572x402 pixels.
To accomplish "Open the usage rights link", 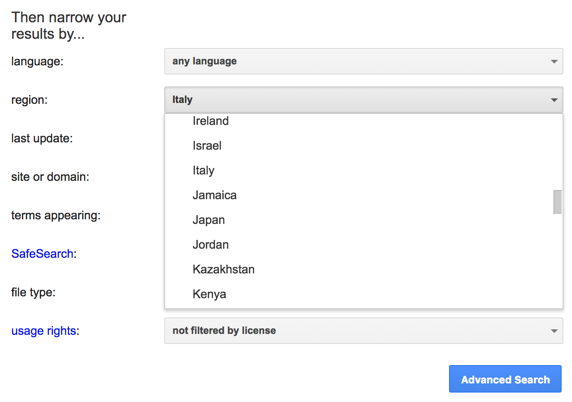I will 44,331.
